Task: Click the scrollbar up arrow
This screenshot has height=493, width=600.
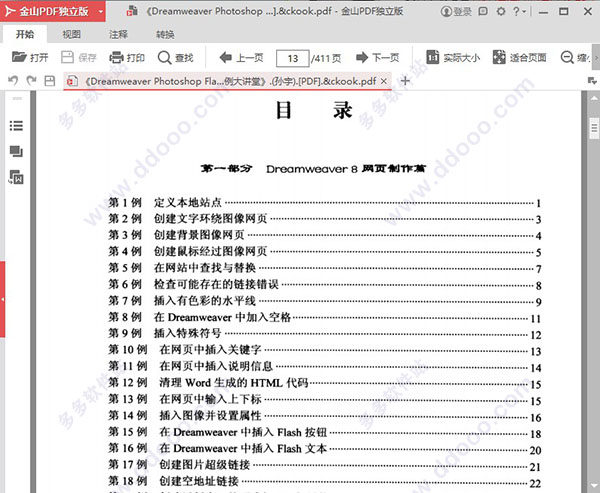Action: pos(594,98)
